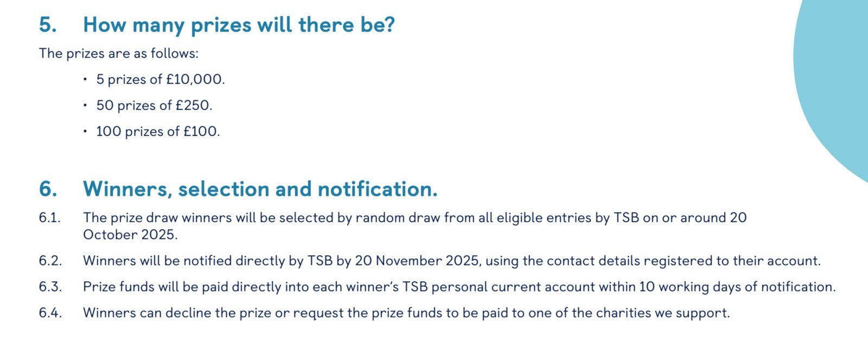Select the "50 prizes of £250" bullet text
This screenshot has height=347, width=868.
(154, 105)
